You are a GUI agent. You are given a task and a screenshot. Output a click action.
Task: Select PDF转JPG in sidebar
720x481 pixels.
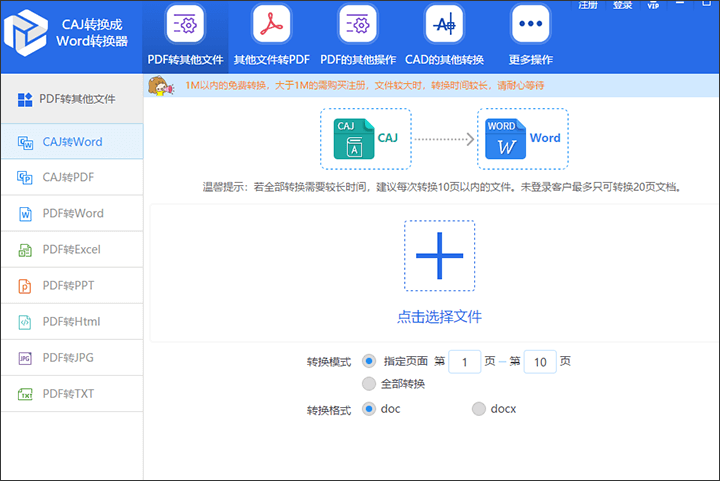click(x=72, y=358)
